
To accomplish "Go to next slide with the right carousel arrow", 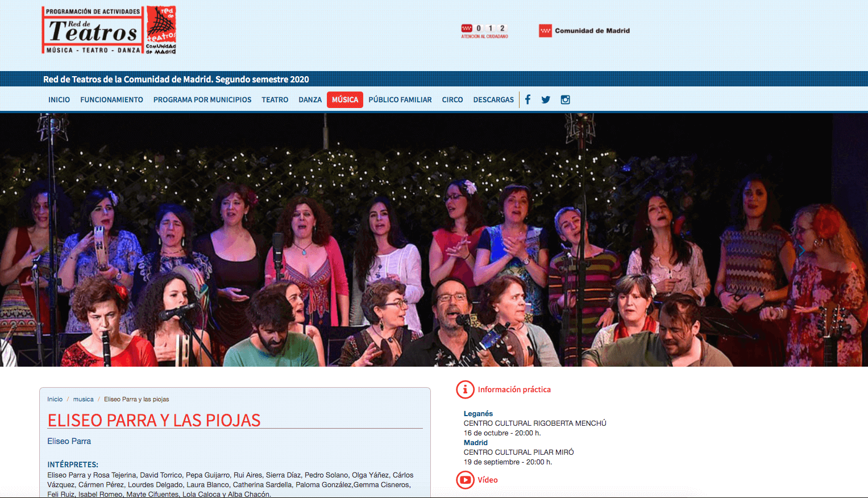I will 801,251.
